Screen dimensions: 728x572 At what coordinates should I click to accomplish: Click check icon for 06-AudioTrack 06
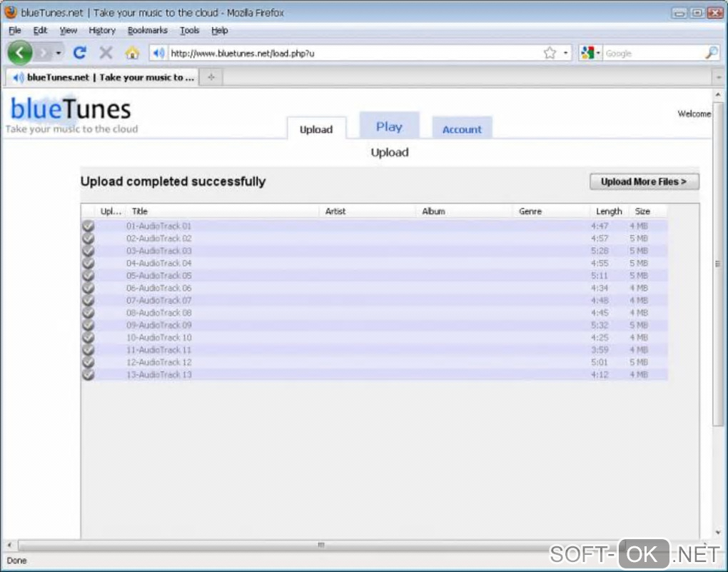coord(89,288)
